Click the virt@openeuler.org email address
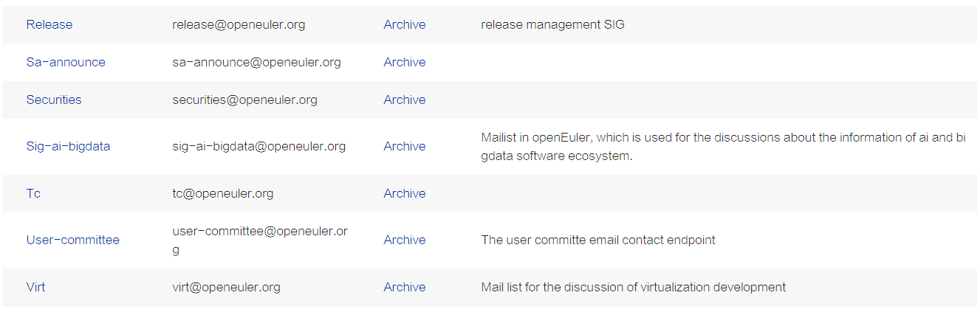This screenshot has height=312, width=980. click(226, 287)
